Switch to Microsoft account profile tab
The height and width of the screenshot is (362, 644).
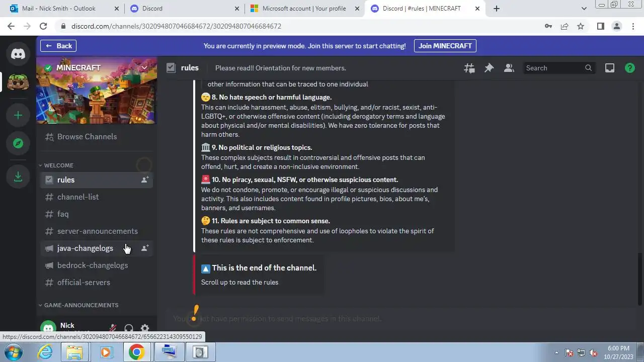click(x=305, y=9)
